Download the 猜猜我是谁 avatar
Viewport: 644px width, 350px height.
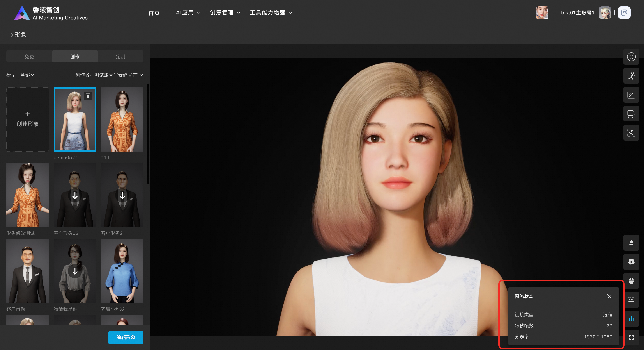(x=75, y=271)
